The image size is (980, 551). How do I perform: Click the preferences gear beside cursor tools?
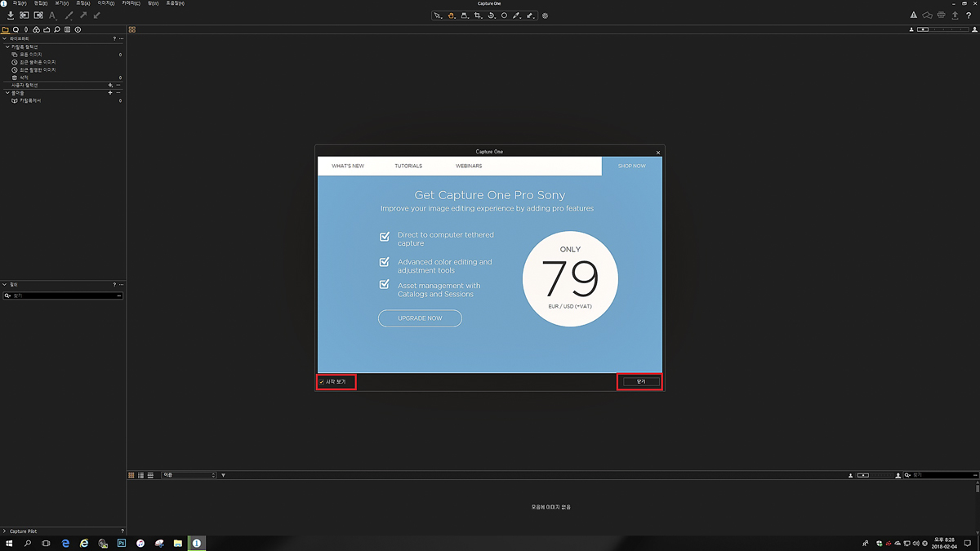click(x=546, y=16)
